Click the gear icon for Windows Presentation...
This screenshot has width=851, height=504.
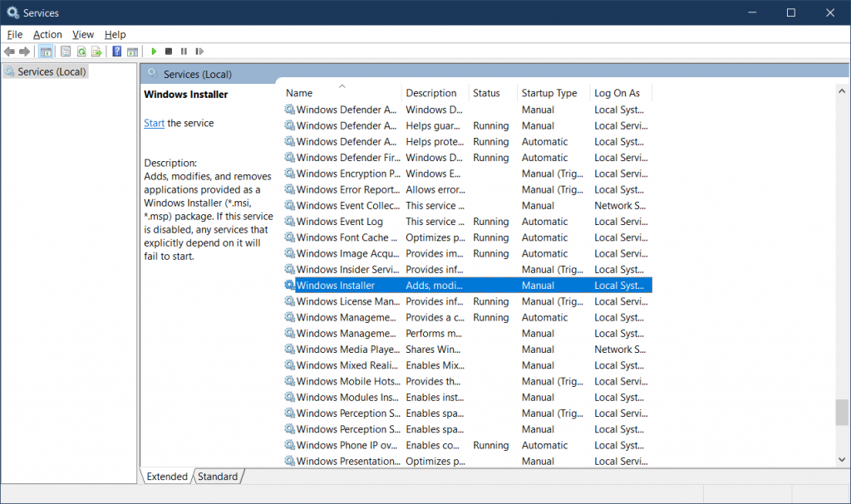tap(290, 461)
